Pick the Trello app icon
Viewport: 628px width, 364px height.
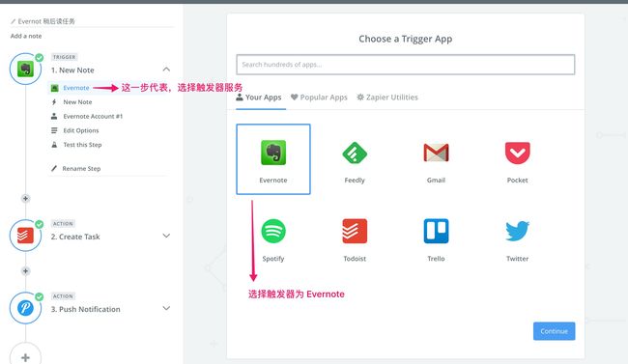pyautogui.click(x=436, y=231)
